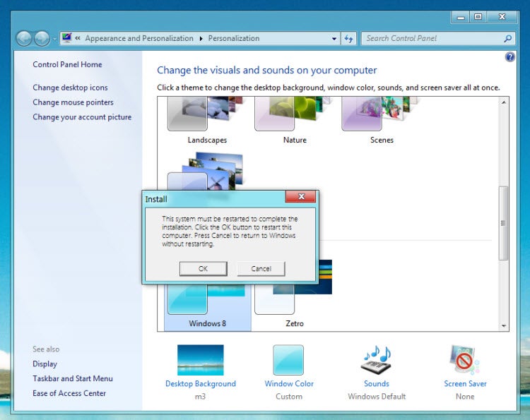This screenshot has width=530, height=420.
Task: Expand the breadcrumb arrow before Personalization
Action: [201, 39]
